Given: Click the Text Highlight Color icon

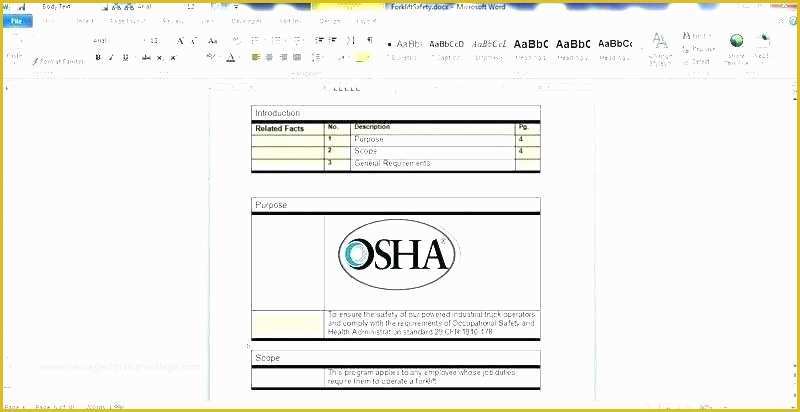Looking at the screenshot, I should click(212, 57).
